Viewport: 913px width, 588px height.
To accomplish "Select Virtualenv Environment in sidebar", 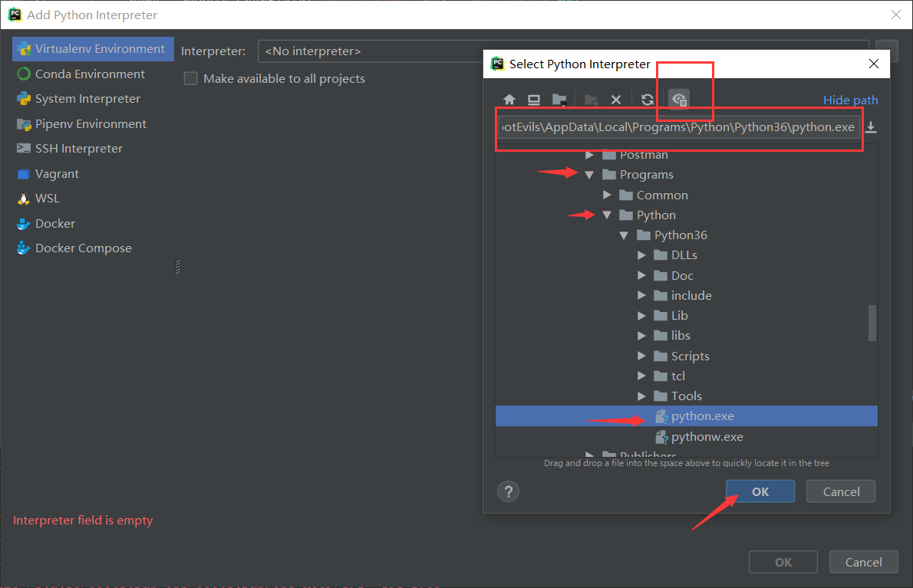I will click(93, 49).
